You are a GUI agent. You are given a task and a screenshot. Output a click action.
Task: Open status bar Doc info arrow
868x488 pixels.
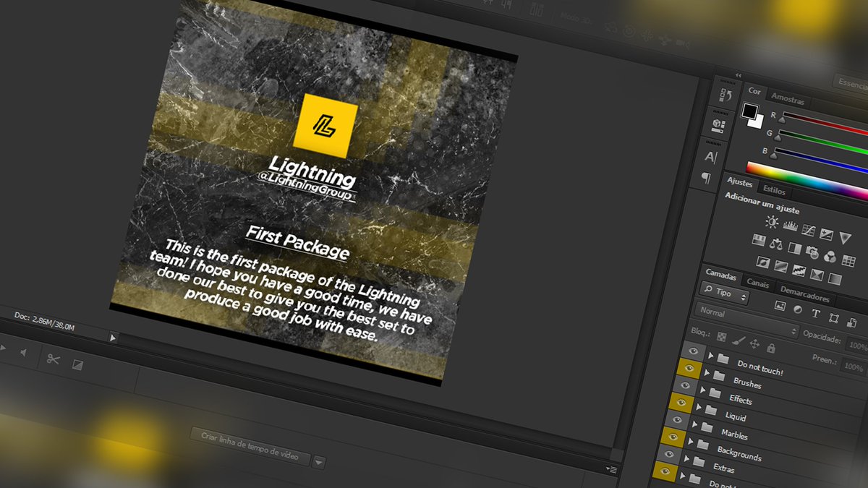113,338
